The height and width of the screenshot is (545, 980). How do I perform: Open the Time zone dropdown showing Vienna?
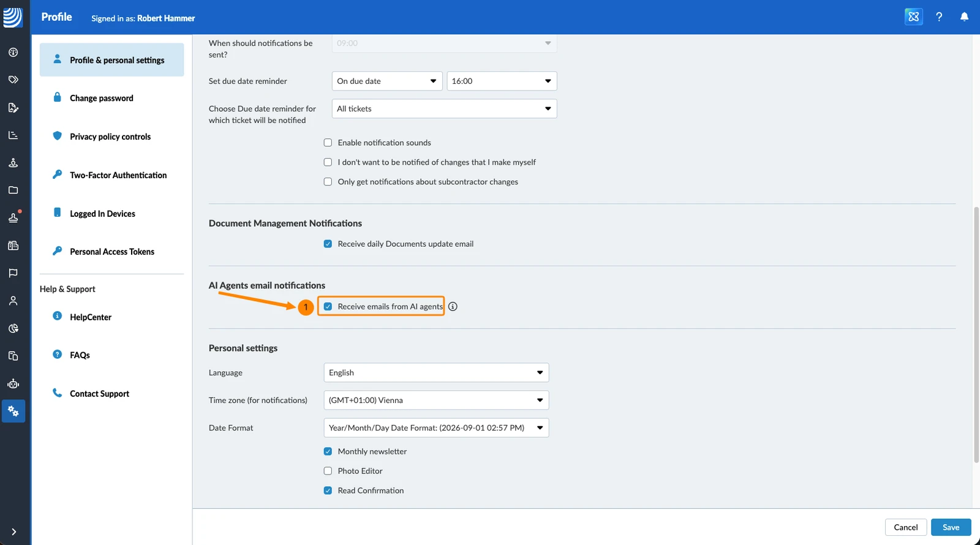coord(436,400)
